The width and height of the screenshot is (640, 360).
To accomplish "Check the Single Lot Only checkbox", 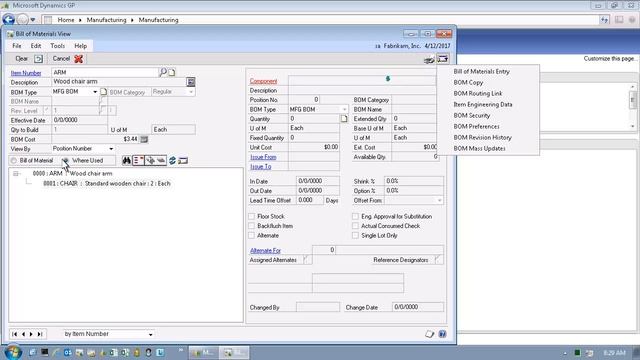I will (x=355, y=236).
